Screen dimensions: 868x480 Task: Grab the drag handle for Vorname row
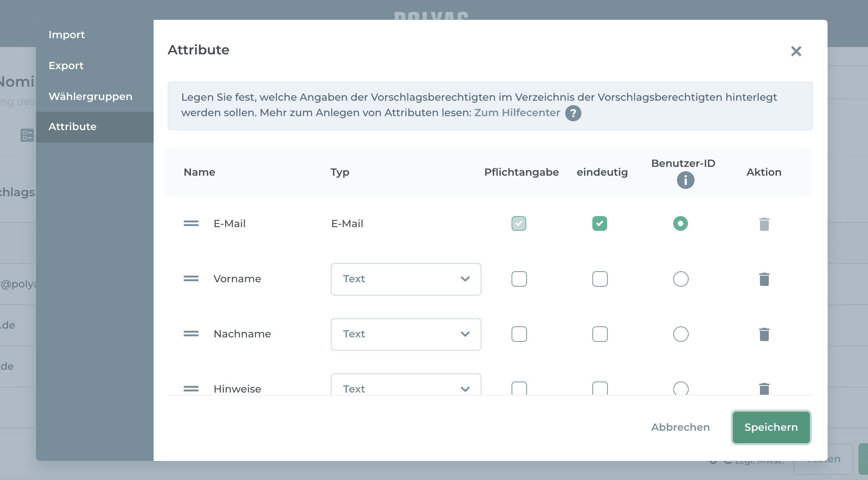191,279
